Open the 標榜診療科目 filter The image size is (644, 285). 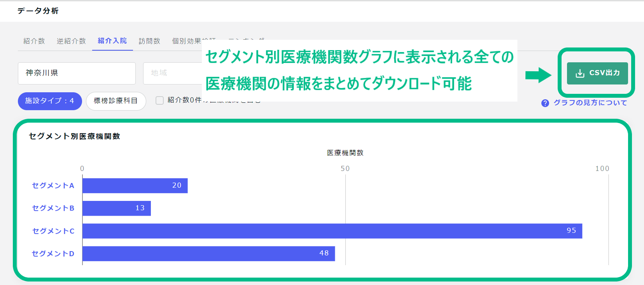(116, 101)
